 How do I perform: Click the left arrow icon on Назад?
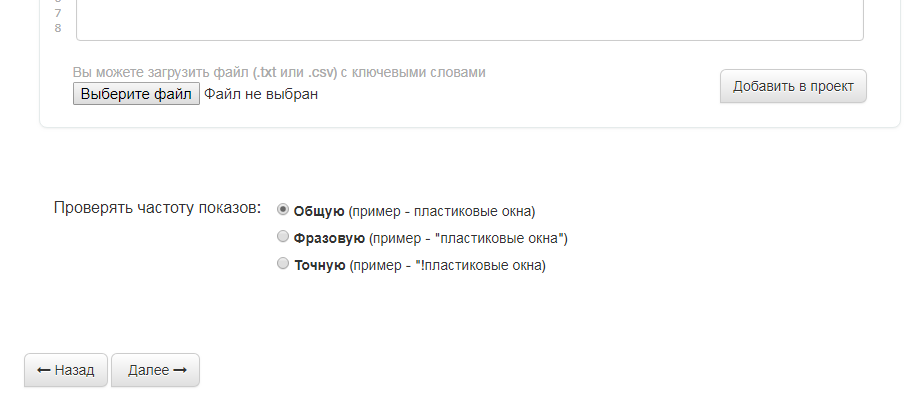point(43,370)
